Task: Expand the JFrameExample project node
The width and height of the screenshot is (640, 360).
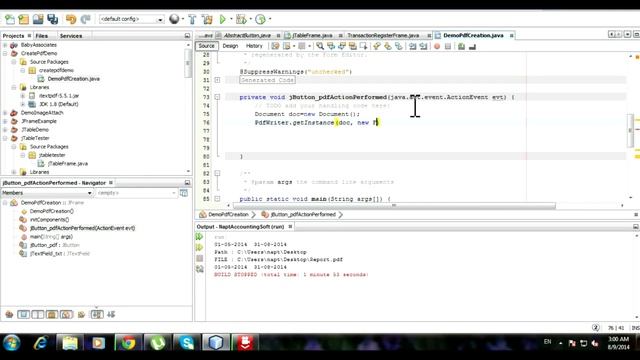Action: [5, 121]
